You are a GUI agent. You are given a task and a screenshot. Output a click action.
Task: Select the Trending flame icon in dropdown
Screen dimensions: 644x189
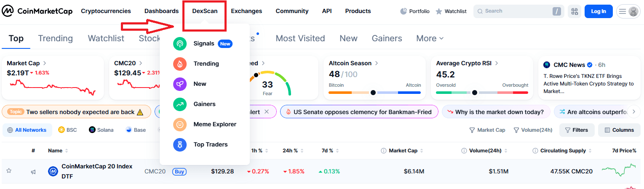coord(180,64)
